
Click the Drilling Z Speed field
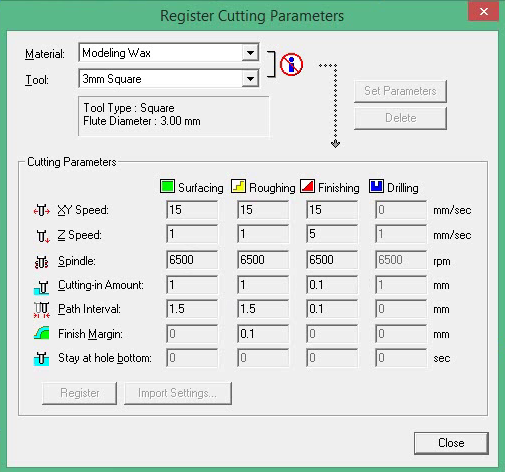(x=401, y=234)
